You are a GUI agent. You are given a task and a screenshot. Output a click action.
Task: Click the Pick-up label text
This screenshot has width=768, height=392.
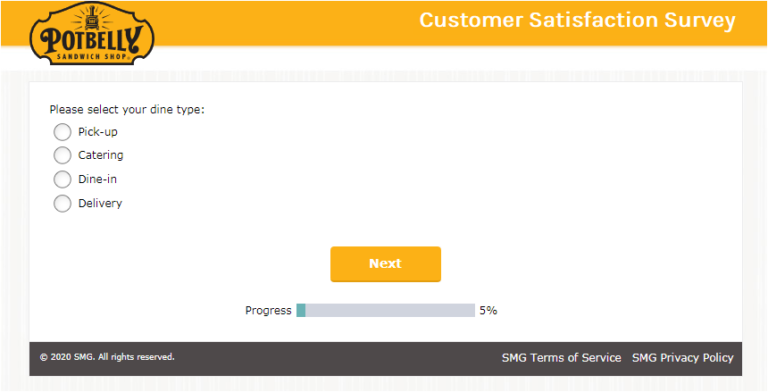[98, 132]
